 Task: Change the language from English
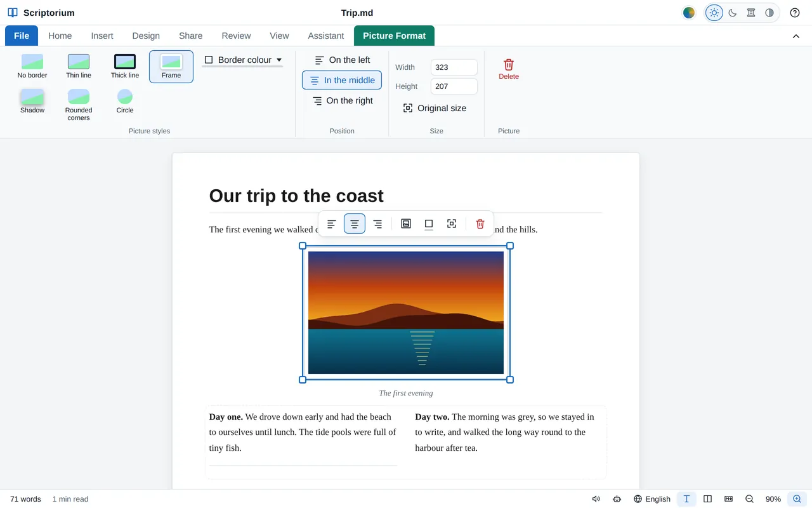pyautogui.click(x=652, y=499)
